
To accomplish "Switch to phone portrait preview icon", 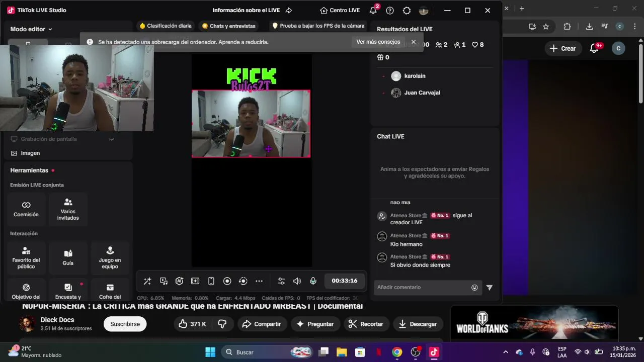I will [x=211, y=281].
